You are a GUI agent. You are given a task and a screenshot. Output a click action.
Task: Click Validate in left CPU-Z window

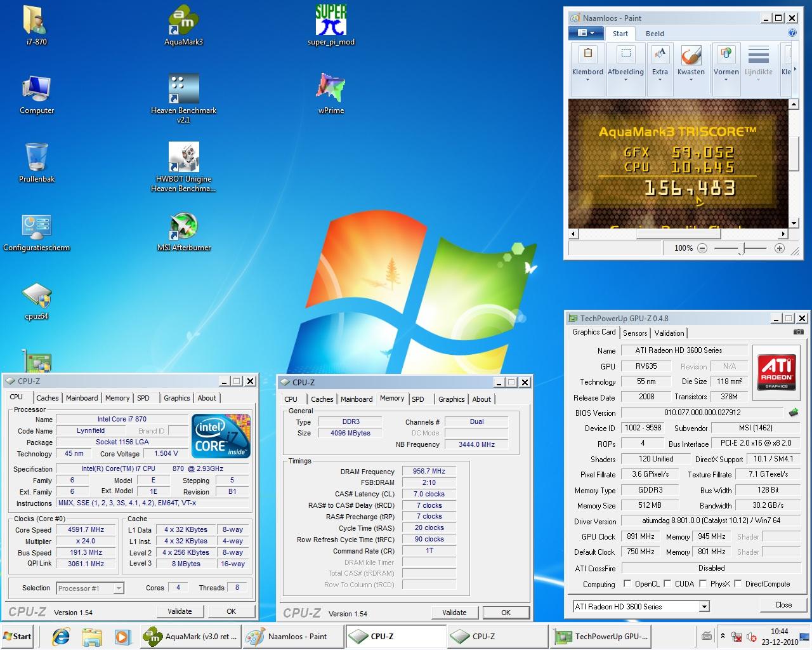coord(180,611)
